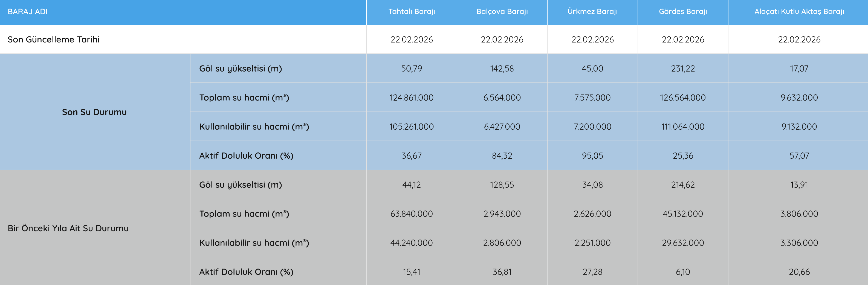Click Ürkmez's current fill rate 95,05

pyautogui.click(x=592, y=156)
